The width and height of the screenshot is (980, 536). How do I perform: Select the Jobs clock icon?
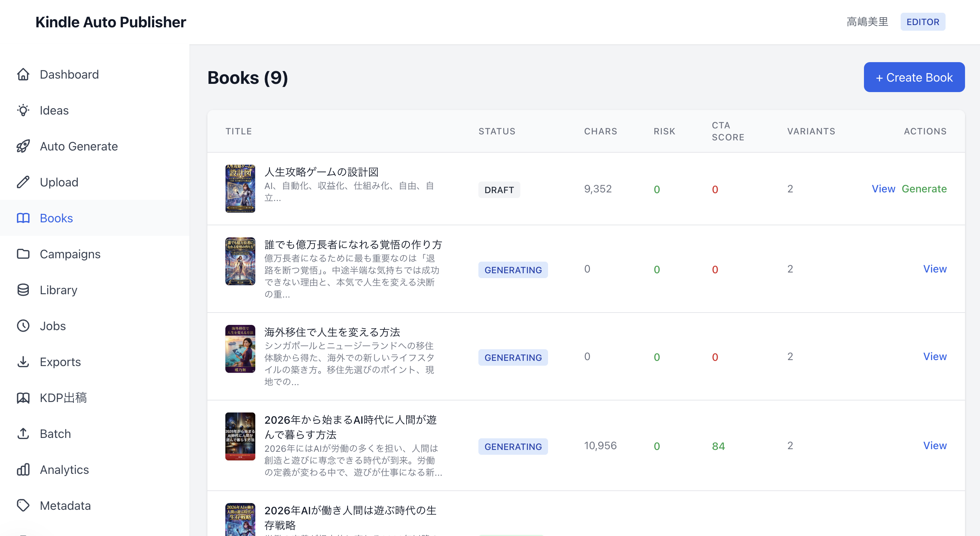click(23, 326)
